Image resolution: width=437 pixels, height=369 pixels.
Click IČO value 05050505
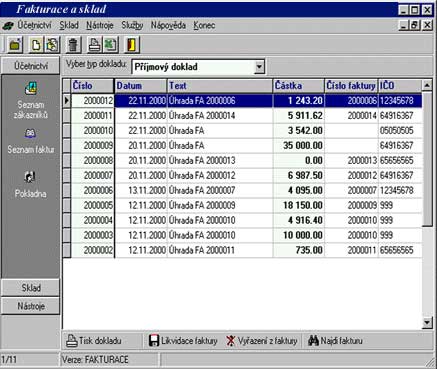click(396, 130)
